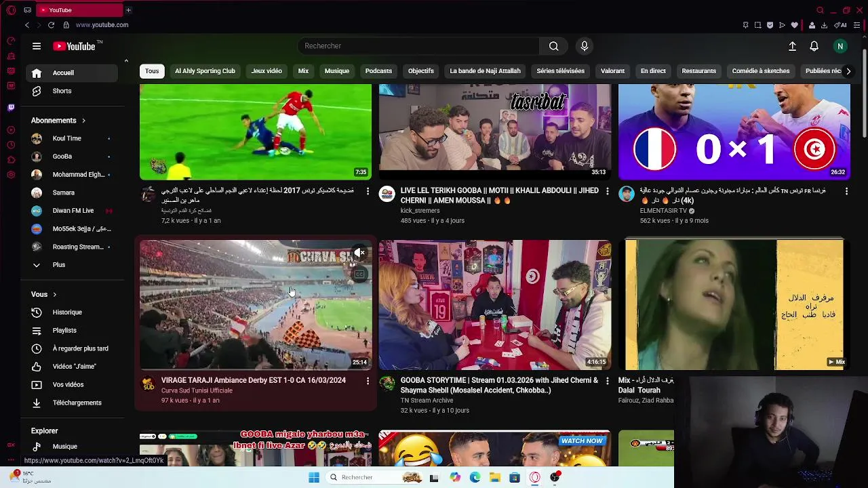868x488 pixels.
Task: Expand the Abonnements section
Action: tap(58, 121)
